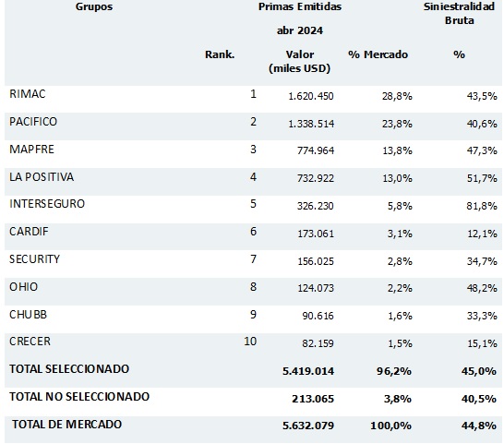Select the Rank. column header
This screenshot has height=444, width=504.
pos(220,54)
